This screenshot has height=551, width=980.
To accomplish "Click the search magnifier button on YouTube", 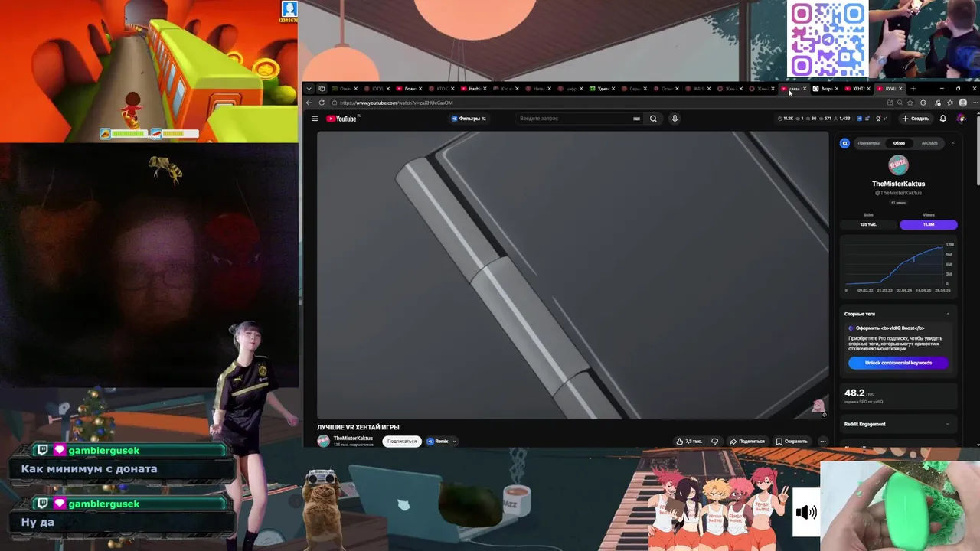I will [653, 119].
